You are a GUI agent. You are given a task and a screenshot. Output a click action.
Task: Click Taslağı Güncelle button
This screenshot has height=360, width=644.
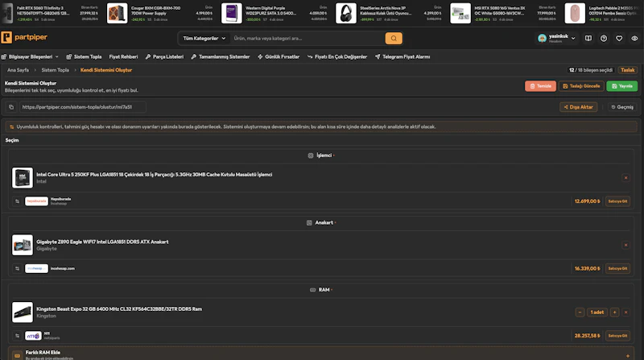click(x=581, y=86)
